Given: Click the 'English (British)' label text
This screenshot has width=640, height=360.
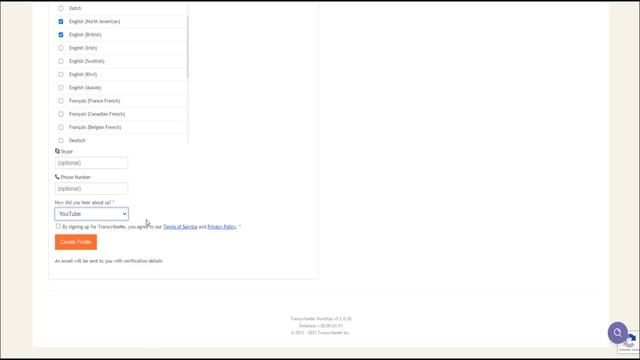Looking at the screenshot, I should point(85,35).
